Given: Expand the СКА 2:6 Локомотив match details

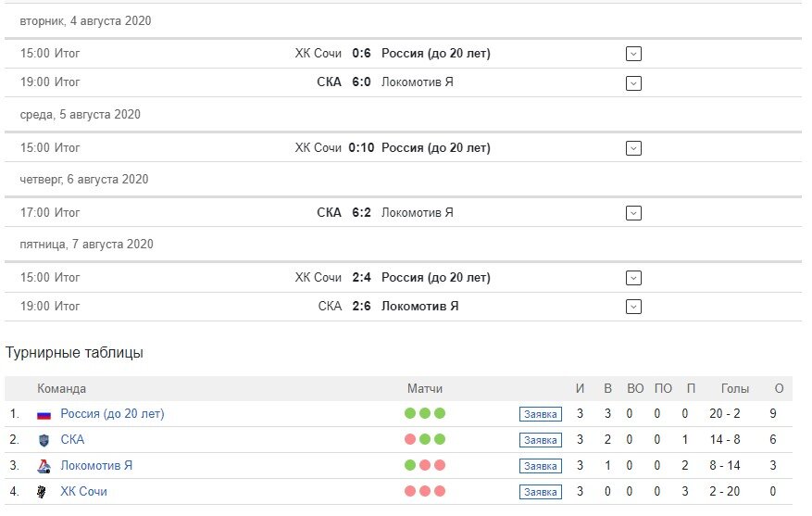Looking at the screenshot, I should click(x=633, y=307).
